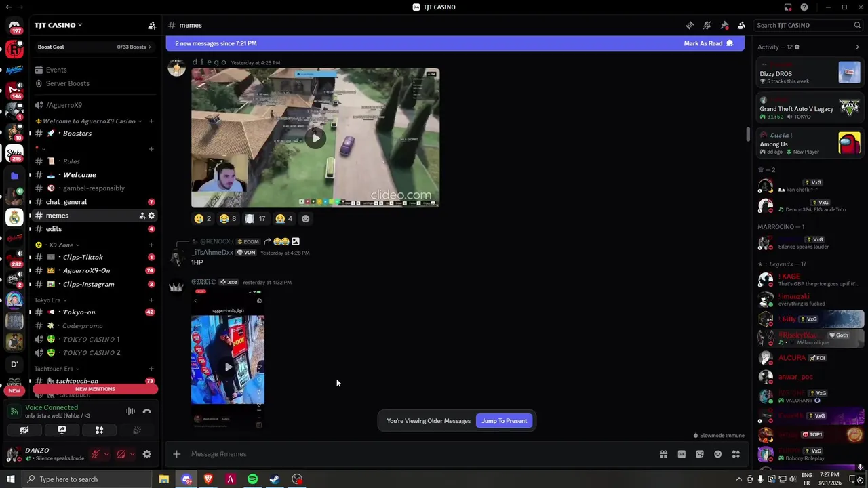Open the Help question mark icon
This screenshot has width=868, height=488.
coord(804,7)
